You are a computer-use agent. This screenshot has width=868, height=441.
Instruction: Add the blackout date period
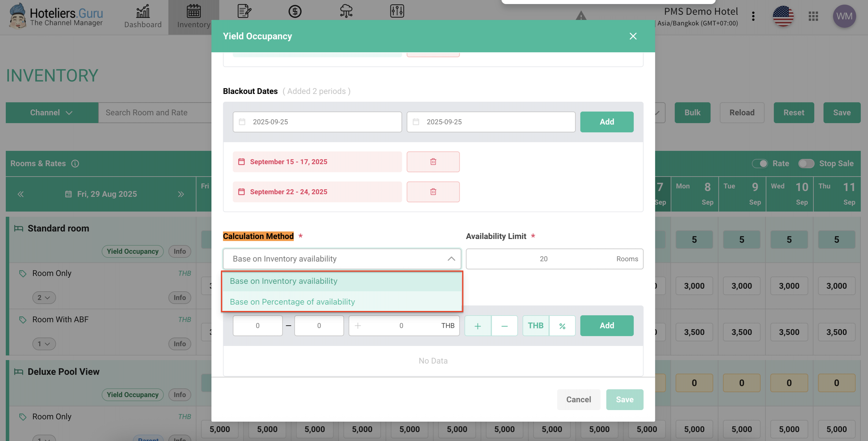pos(606,122)
